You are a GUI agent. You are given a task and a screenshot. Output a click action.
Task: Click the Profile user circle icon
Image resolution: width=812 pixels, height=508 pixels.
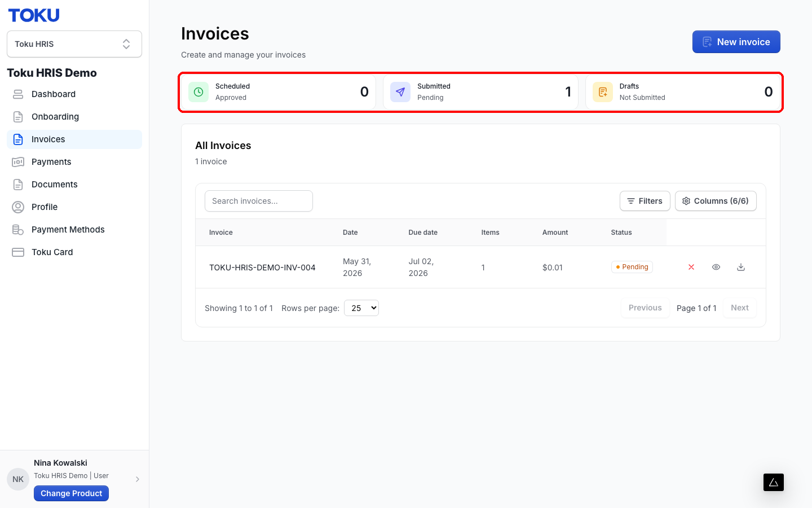tap(18, 207)
